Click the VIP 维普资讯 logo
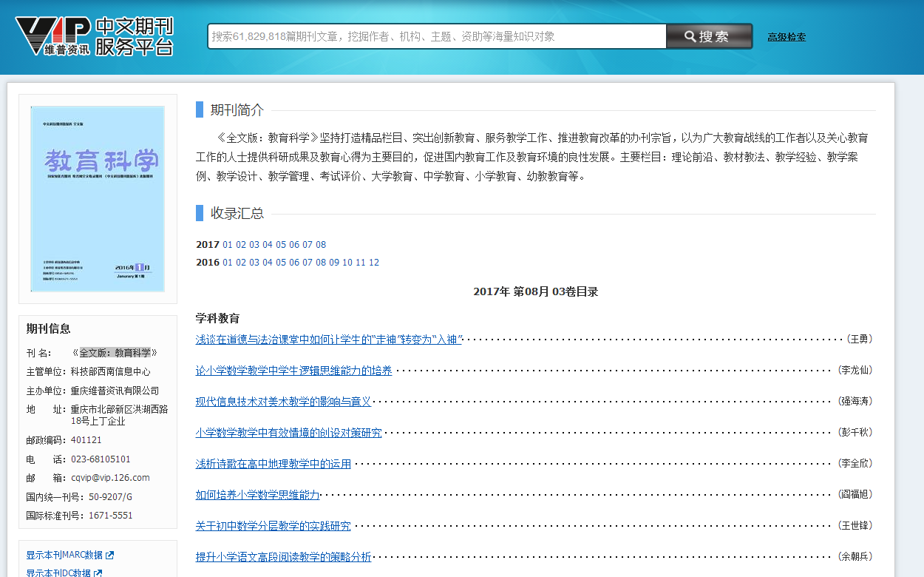The height and width of the screenshot is (577, 924). [x=94, y=36]
